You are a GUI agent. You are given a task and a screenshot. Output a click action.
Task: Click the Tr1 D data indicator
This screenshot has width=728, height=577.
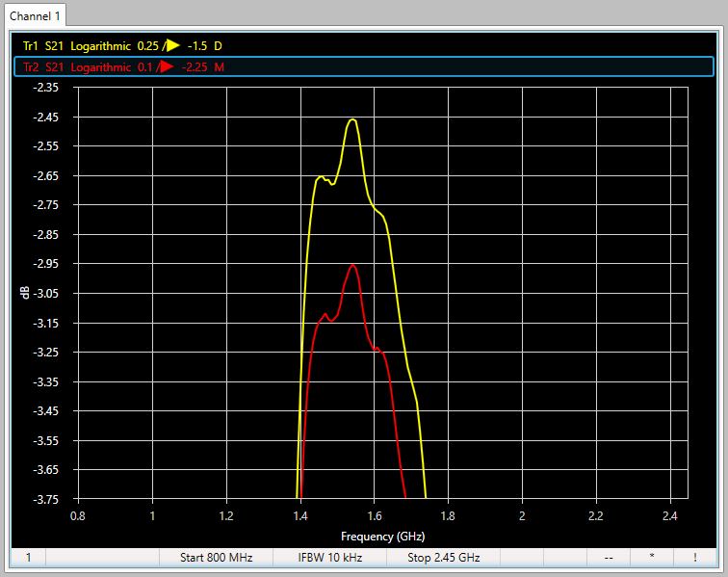(x=219, y=45)
